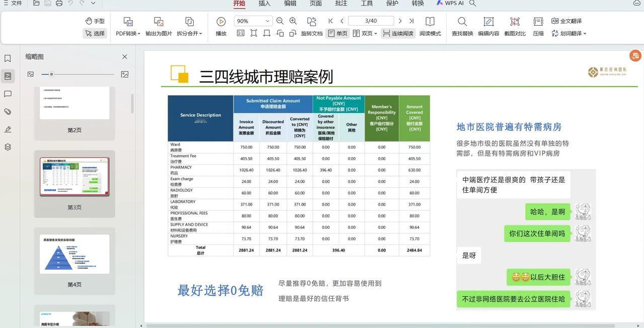This screenshot has height=328, width=644.
Task: Open the 拆分合并 dropdown
Action: pyautogui.click(x=189, y=27)
